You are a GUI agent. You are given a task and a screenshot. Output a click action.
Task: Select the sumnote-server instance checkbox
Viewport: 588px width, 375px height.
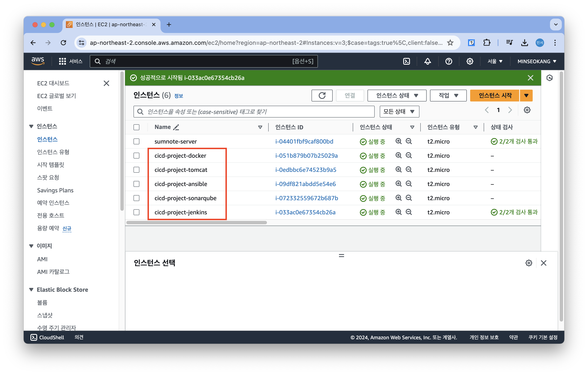point(136,142)
